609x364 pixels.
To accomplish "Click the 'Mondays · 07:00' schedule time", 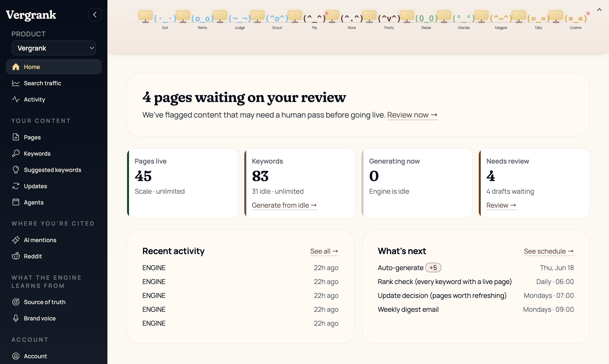I will 549,296.
